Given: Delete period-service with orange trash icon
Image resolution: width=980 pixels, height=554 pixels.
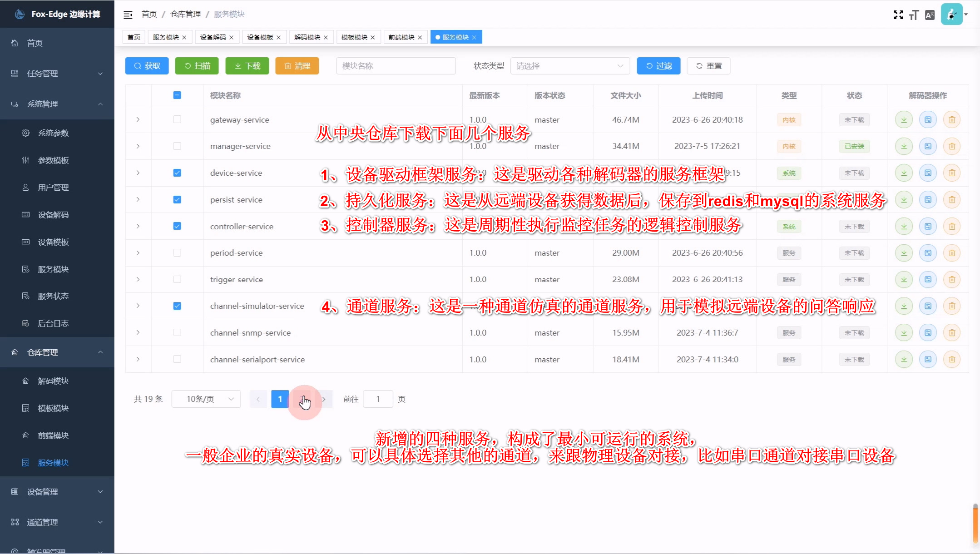Looking at the screenshot, I should tap(952, 253).
